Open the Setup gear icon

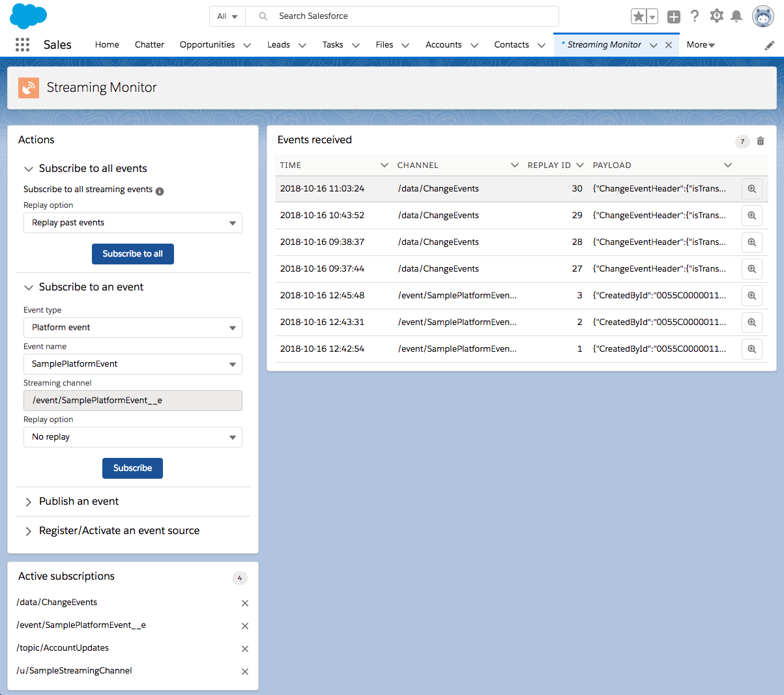pos(716,16)
